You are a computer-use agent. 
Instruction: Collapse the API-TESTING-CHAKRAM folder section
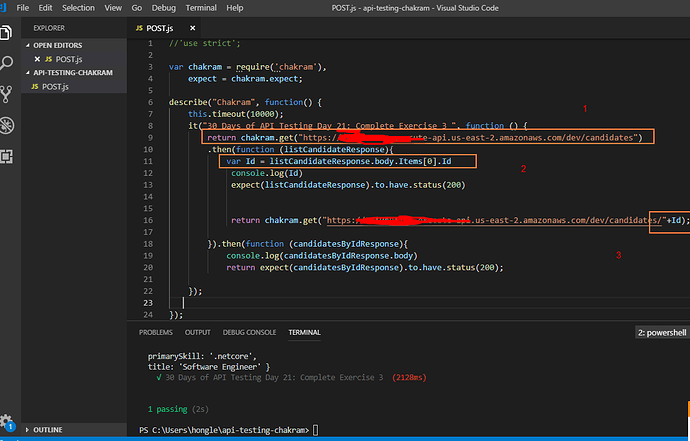tap(70, 72)
